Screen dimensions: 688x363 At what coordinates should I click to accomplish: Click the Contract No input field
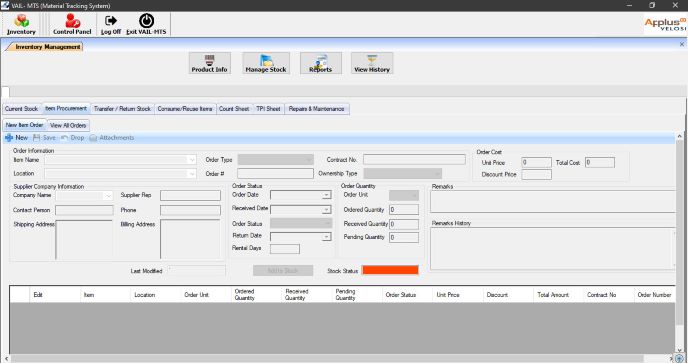tap(414, 159)
